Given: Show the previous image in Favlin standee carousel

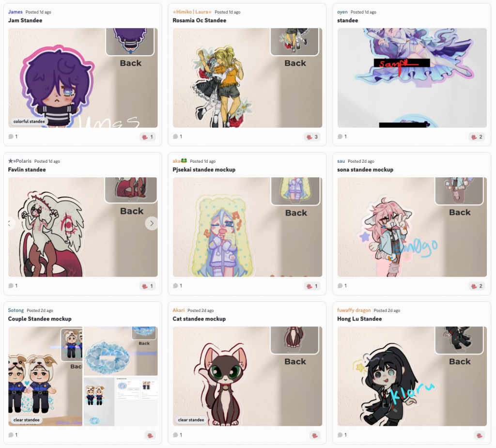Looking at the screenshot, I should [11, 223].
